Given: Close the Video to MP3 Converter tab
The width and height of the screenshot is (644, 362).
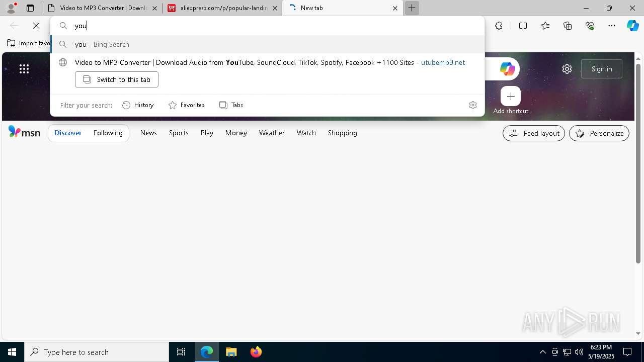Looking at the screenshot, I should [154, 8].
